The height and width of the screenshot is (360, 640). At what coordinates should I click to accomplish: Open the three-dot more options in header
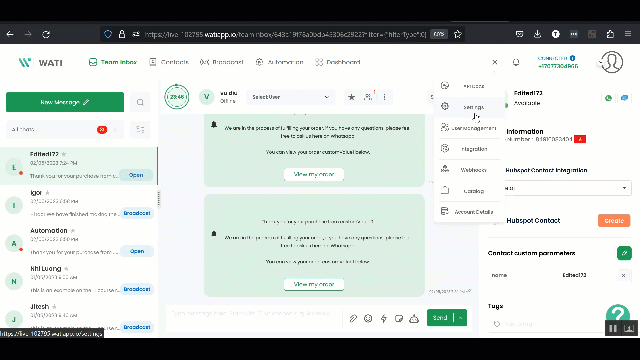tap(384, 97)
